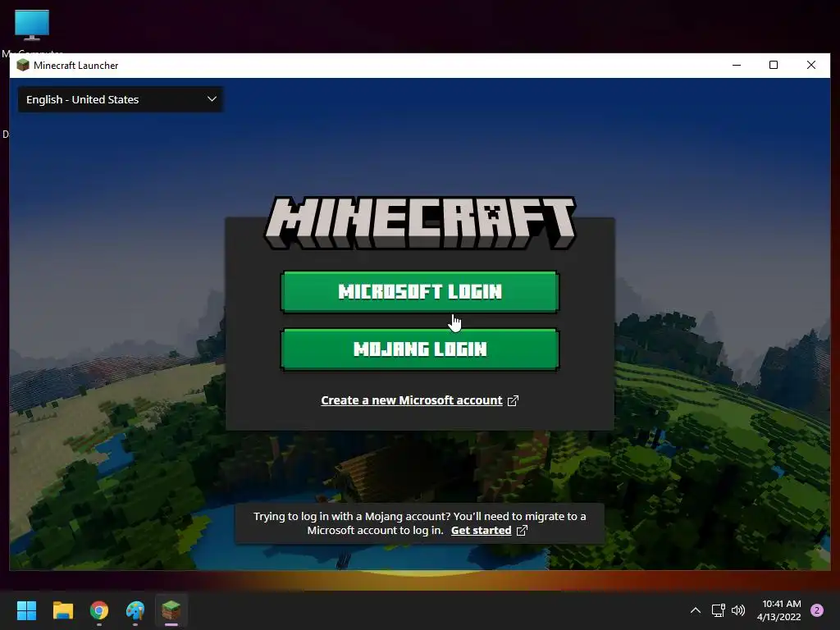Show hidden system tray icons
This screenshot has height=630, width=840.
coord(696,610)
